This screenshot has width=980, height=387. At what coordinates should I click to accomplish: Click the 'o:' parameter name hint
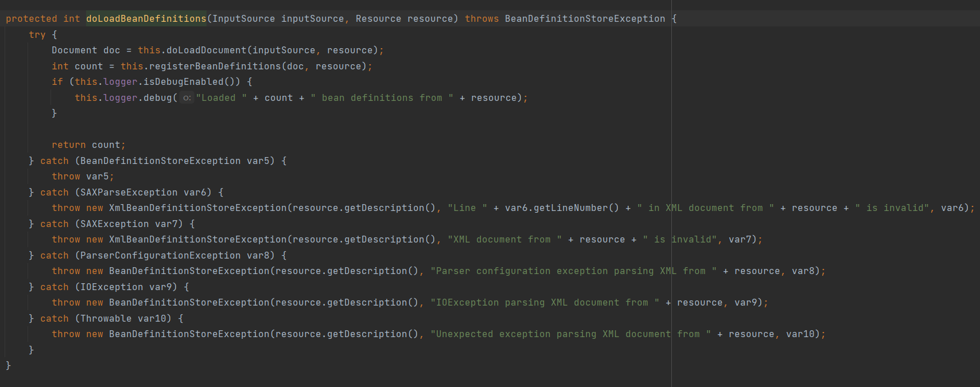coord(187,98)
